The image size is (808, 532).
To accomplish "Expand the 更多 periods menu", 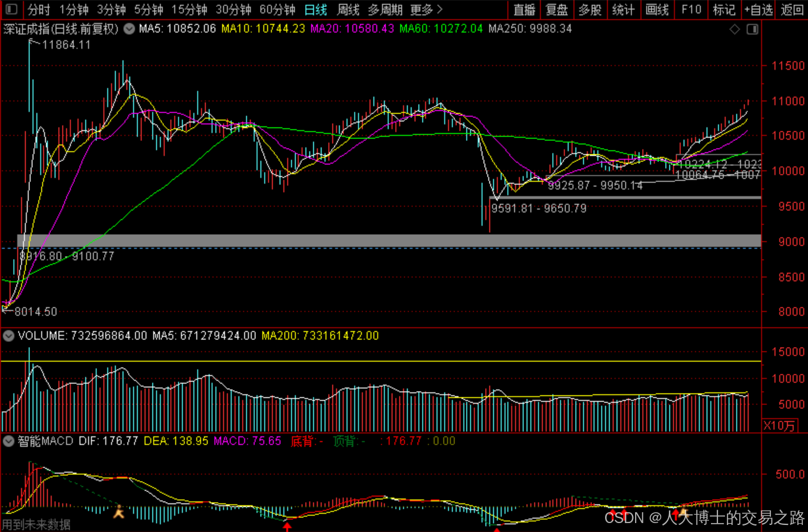I will (426, 10).
